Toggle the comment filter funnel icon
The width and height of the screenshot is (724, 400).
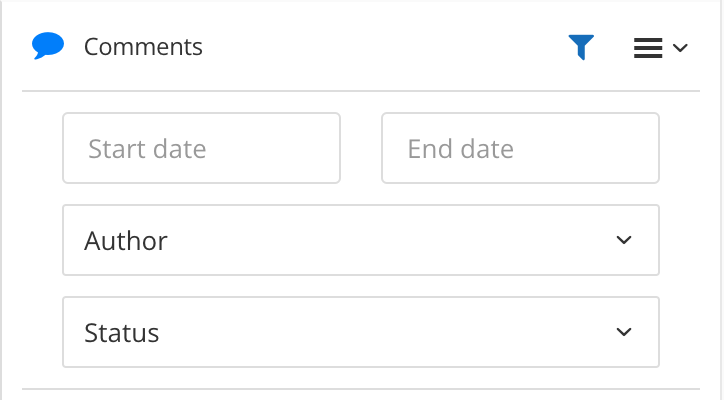[581, 47]
